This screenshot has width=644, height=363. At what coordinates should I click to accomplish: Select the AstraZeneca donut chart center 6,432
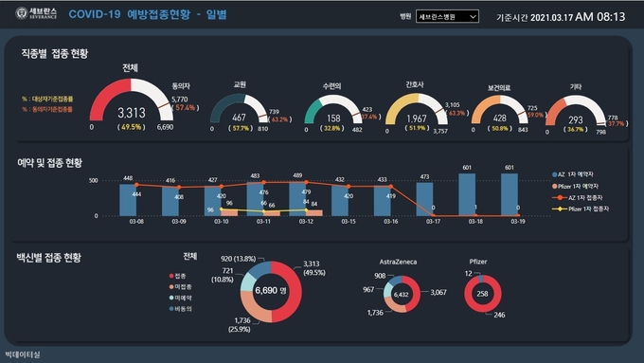click(x=402, y=295)
